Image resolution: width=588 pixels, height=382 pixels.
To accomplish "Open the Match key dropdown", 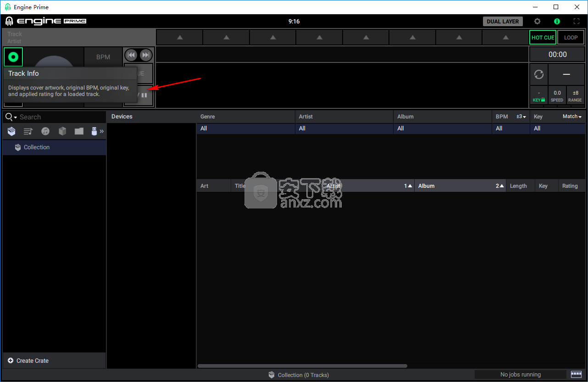I will coord(572,117).
